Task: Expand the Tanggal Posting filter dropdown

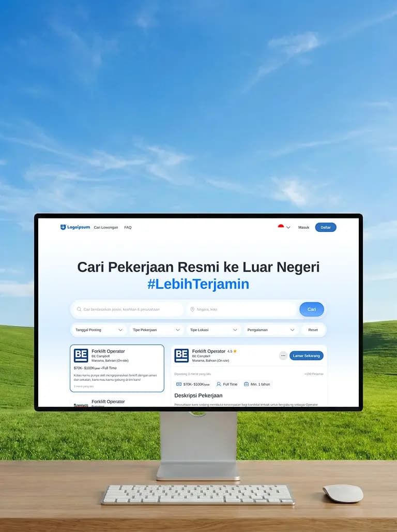Action: [98, 330]
